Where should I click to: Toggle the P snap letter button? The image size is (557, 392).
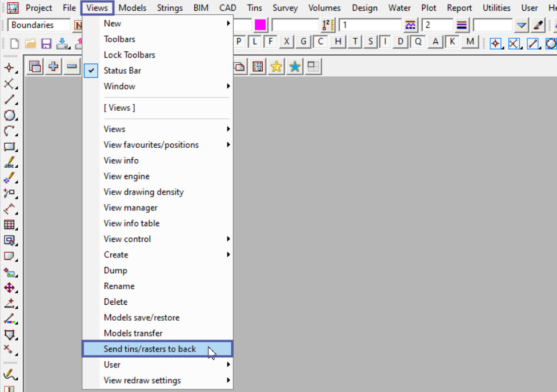coord(239,42)
